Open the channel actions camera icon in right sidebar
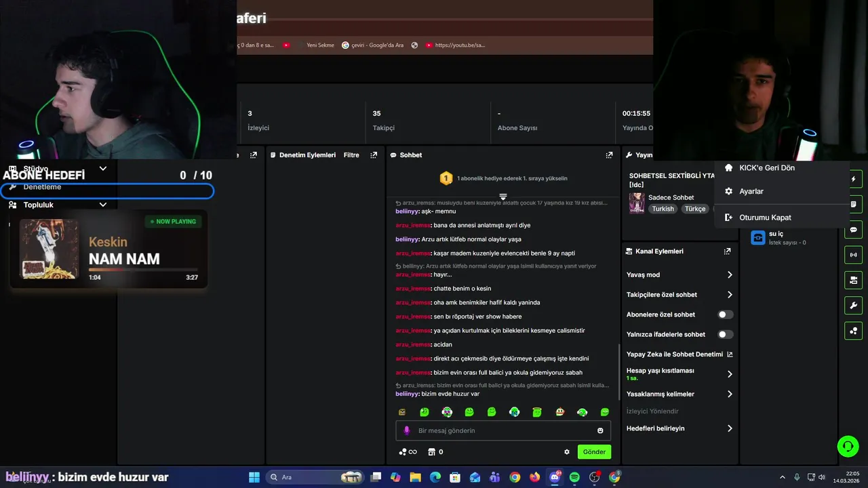Viewport: 868px width, 488px height. (853, 280)
